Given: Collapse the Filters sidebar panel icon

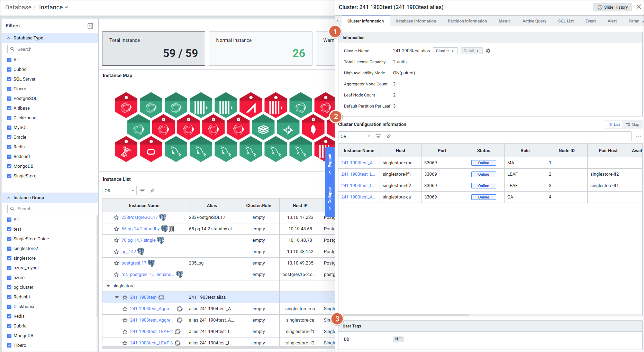Looking at the screenshot, I should click(x=90, y=26).
